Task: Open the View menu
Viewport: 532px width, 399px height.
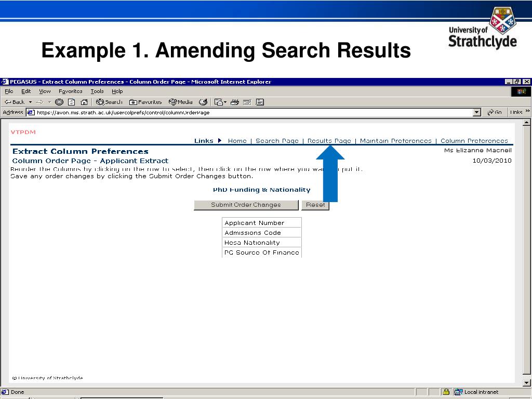Action: (45, 91)
